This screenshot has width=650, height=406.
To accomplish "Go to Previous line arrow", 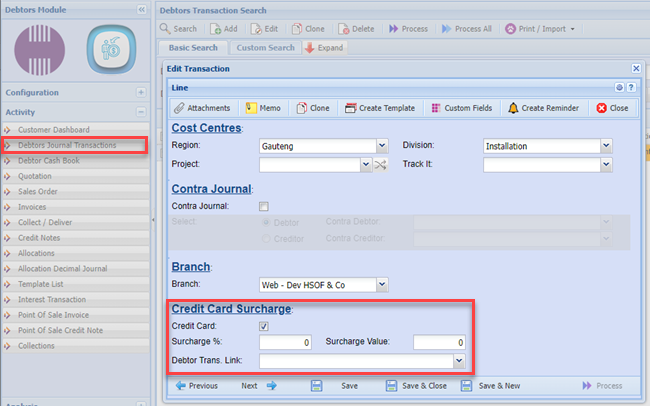I will tap(180, 386).
